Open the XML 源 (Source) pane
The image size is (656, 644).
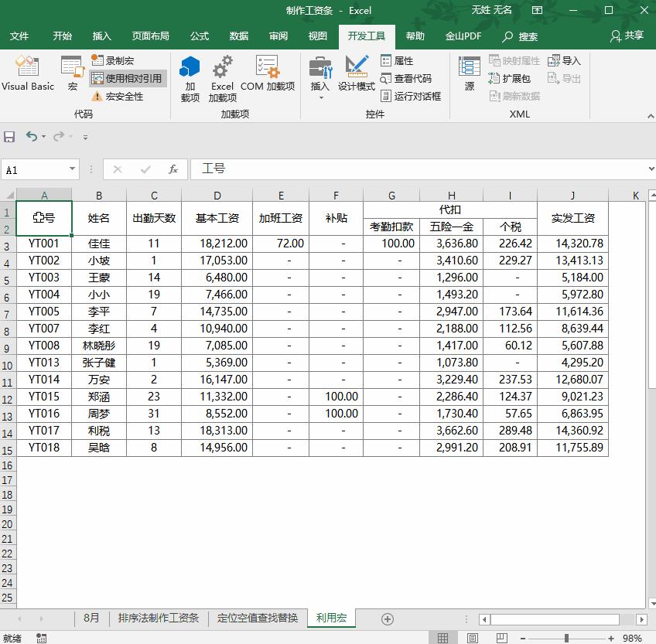(x=469, y=73)
